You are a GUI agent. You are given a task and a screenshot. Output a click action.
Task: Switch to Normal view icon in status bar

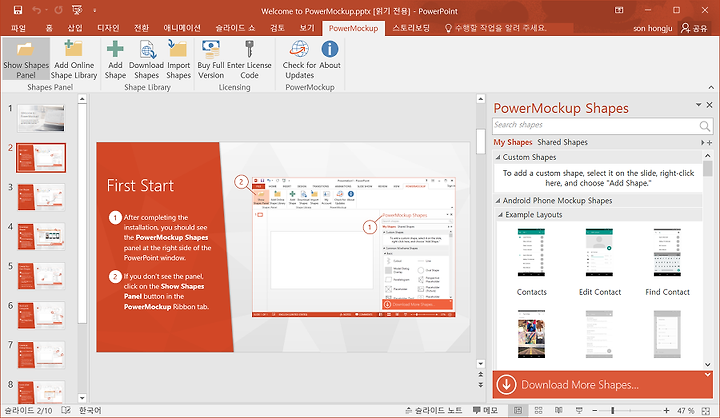518,410
